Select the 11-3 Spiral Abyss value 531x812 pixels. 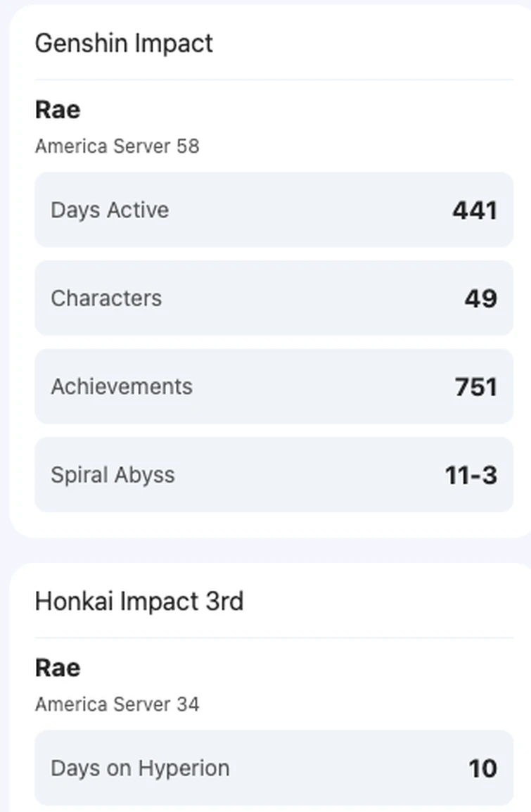[471, 476]
